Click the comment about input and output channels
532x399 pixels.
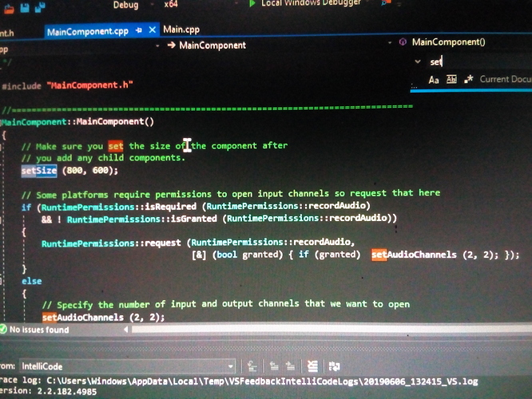(x=226, y=304)
